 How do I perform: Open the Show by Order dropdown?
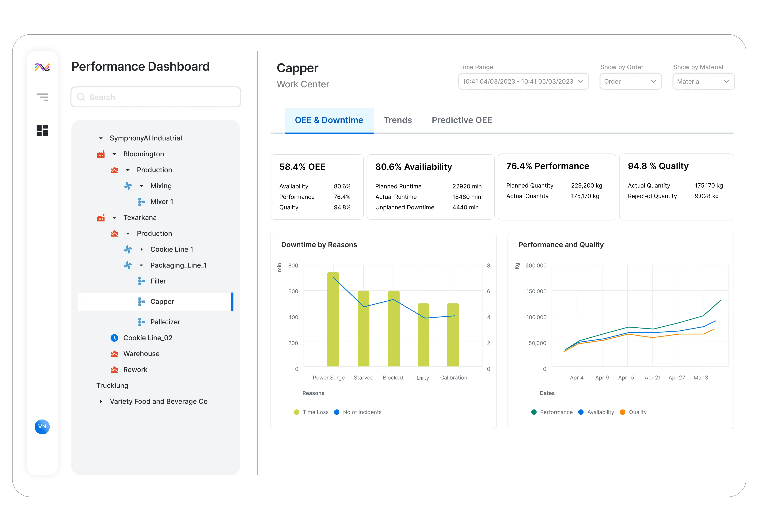point(631,82)
